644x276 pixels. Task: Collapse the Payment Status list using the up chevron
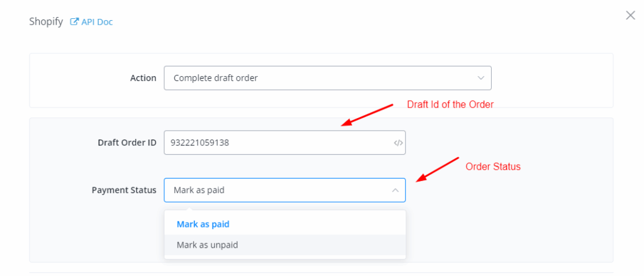(395, 190)
